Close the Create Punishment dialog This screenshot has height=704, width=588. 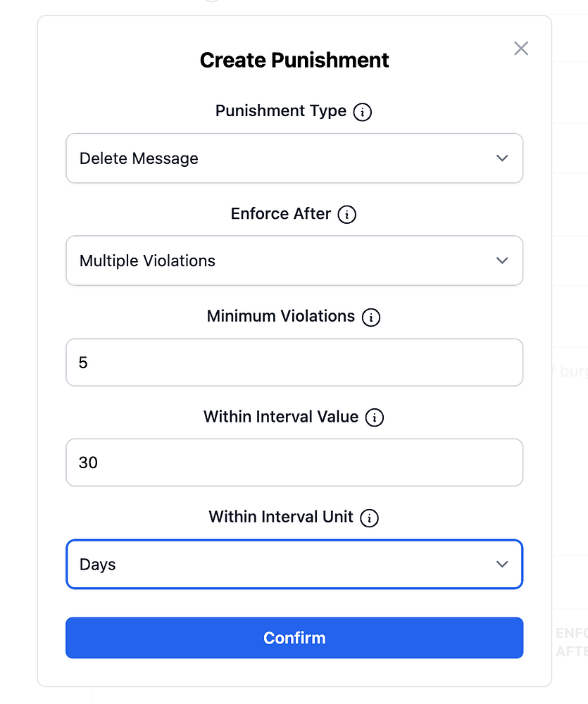click(520, 49)
